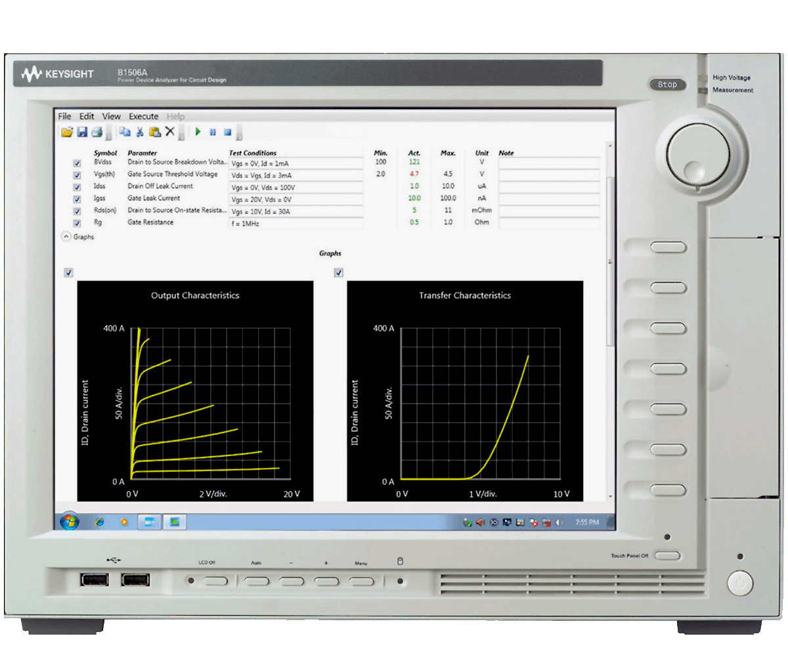Pause the measurement using the Pause icon
Image resolution: width=788 pixels, height=672 pixels.
[213, 131]
